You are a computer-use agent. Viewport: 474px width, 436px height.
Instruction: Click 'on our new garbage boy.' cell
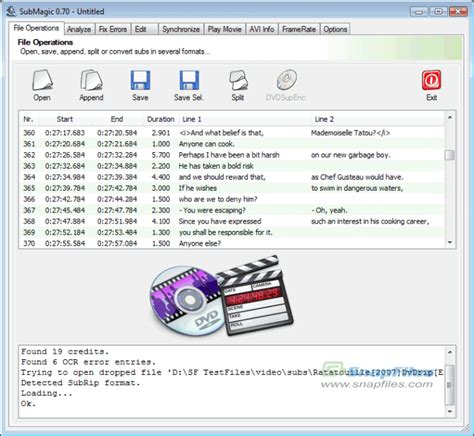tap(351, 155)
